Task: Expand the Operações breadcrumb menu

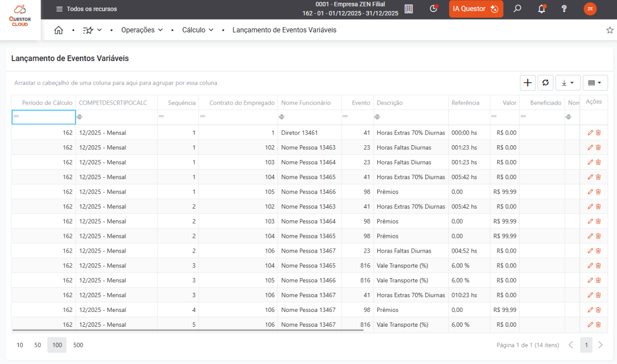Action: 142,30
